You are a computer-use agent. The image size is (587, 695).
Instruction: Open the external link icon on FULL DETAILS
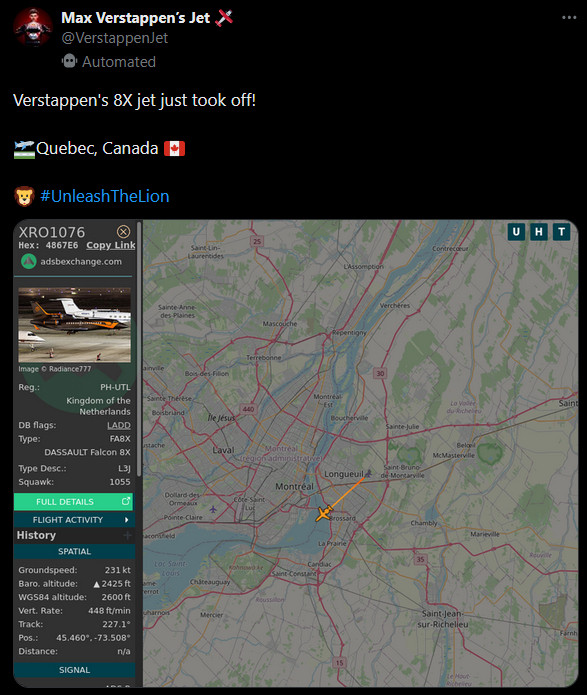click(x=126, y=501)
